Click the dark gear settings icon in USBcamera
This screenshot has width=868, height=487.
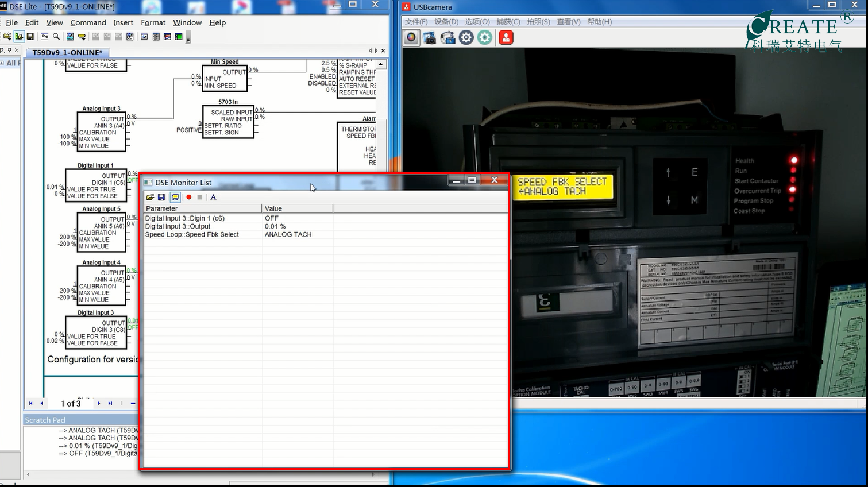(466, 38)
